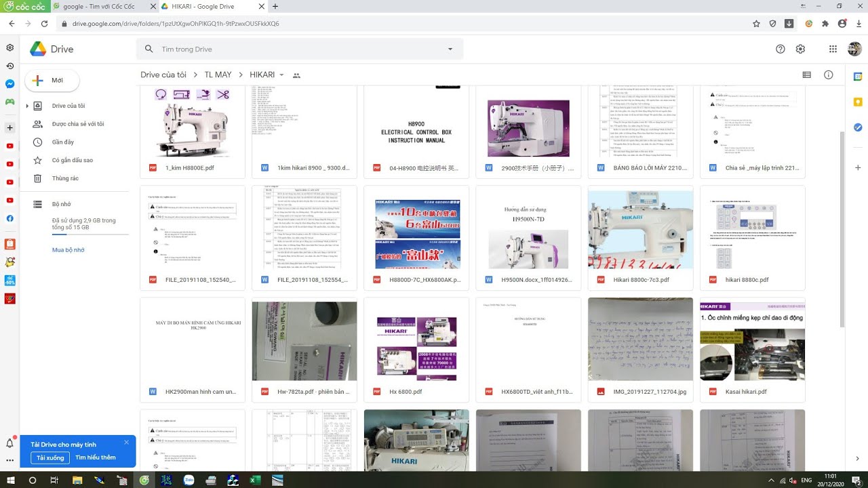The image size is (868, 488).
Task: Open Có gắn dấu sao starred
Action: pyautogui.click(x=63, y=161)
